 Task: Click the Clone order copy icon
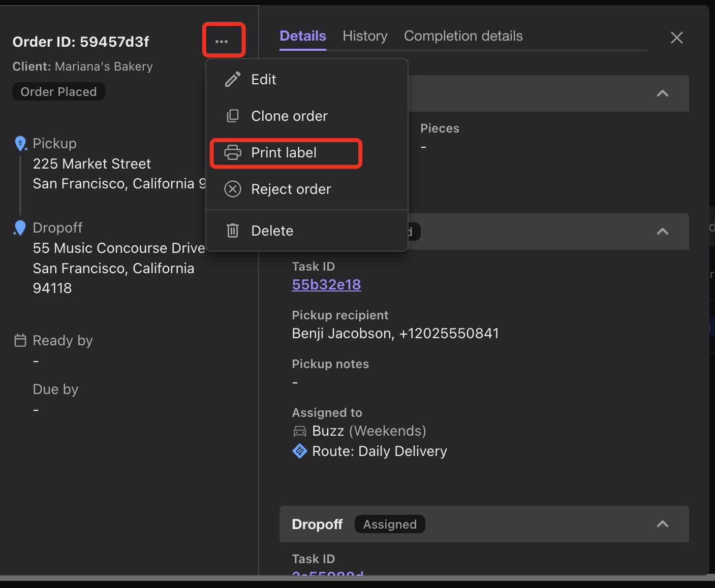point(232,116)
